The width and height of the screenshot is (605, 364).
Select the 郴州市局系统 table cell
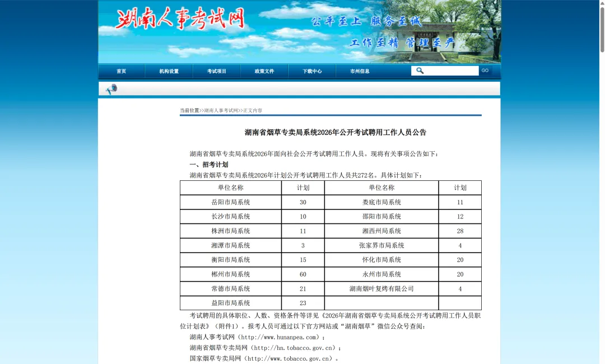(x=231, y=274)
